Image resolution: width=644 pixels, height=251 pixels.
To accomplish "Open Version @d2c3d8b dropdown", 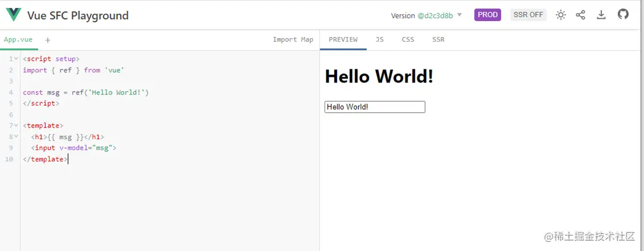I will [426, 15].
